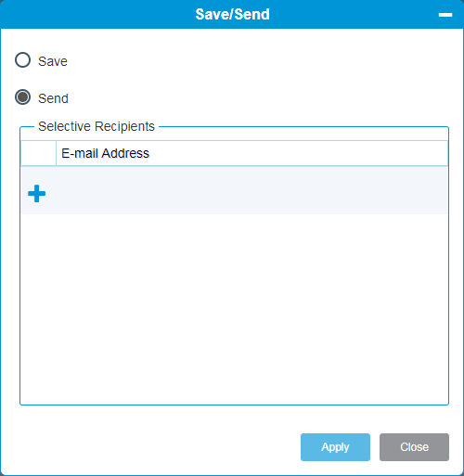This screenshot has width=464, height=476.
Task: Click the highlighted new-recipient row
Action: 234,190
